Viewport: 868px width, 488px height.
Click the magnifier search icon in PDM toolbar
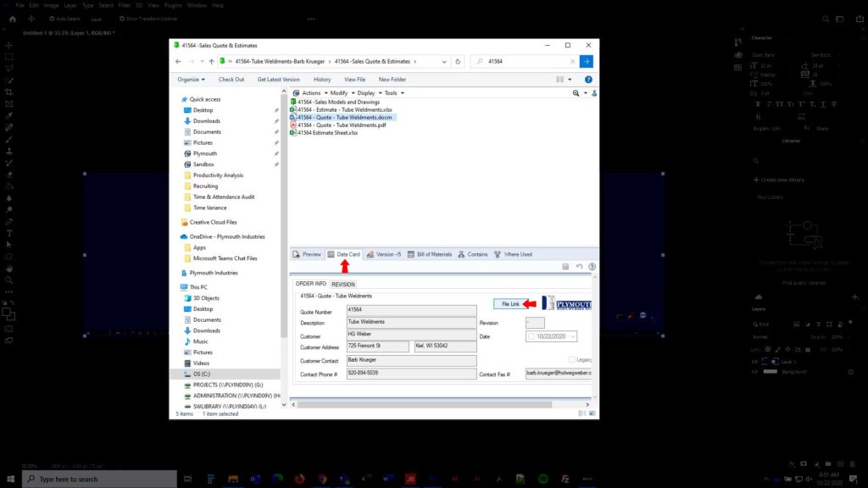pyautogui.click(x=576, y=93)
